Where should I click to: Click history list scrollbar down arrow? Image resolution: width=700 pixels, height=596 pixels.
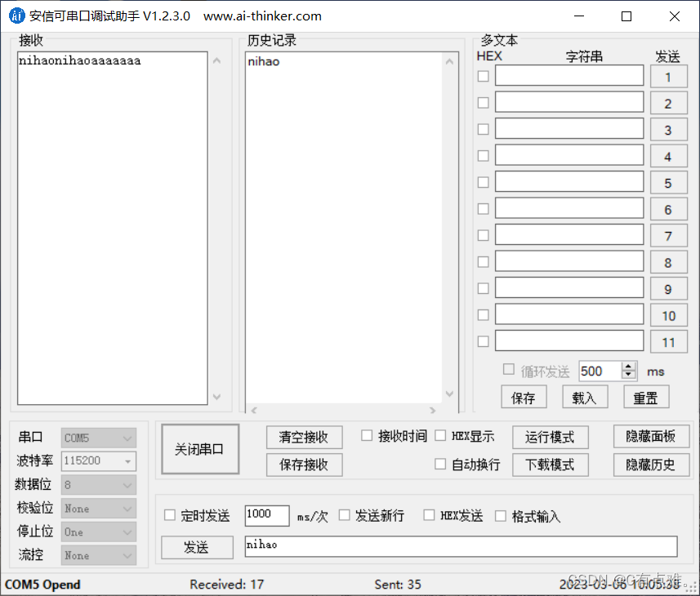(449, 394)
